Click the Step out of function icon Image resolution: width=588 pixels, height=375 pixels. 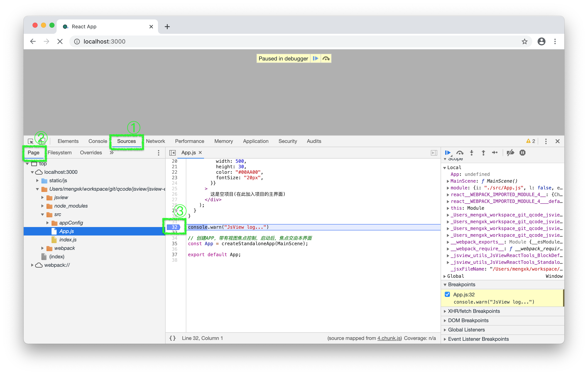(483, 153)
